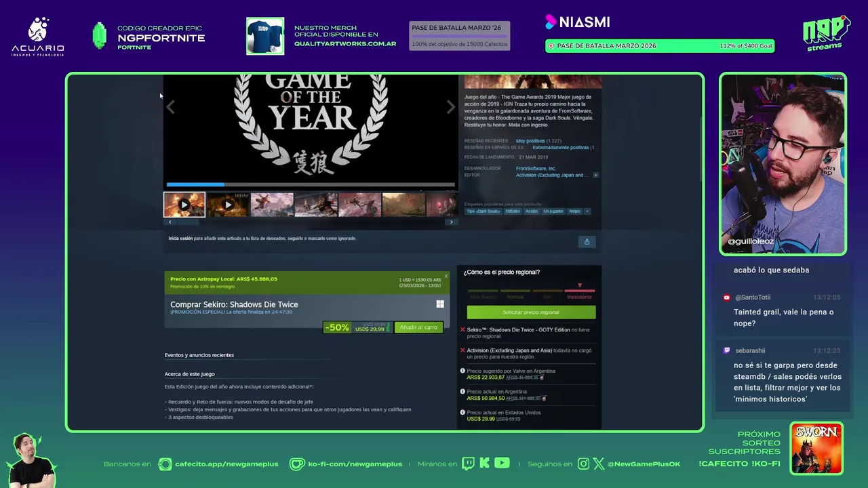Image resolution: width=868 pixels, height=488 pixels.
Task: Click the Comprar Sekiro: Shadows Die Twice heading
Action: coord(234,304)
